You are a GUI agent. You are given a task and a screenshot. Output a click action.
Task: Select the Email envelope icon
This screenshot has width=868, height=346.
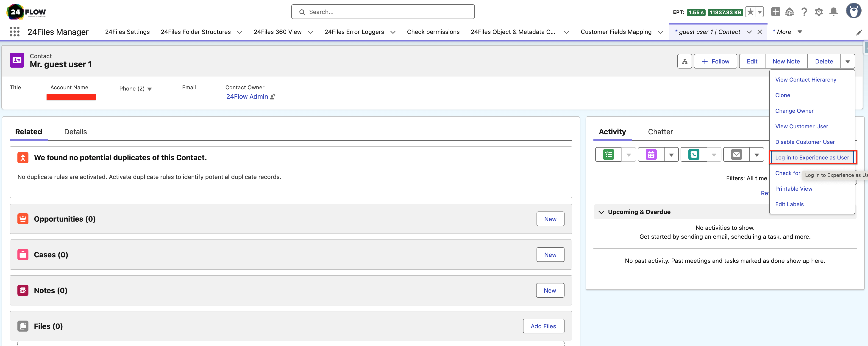(x=736, y=154)
